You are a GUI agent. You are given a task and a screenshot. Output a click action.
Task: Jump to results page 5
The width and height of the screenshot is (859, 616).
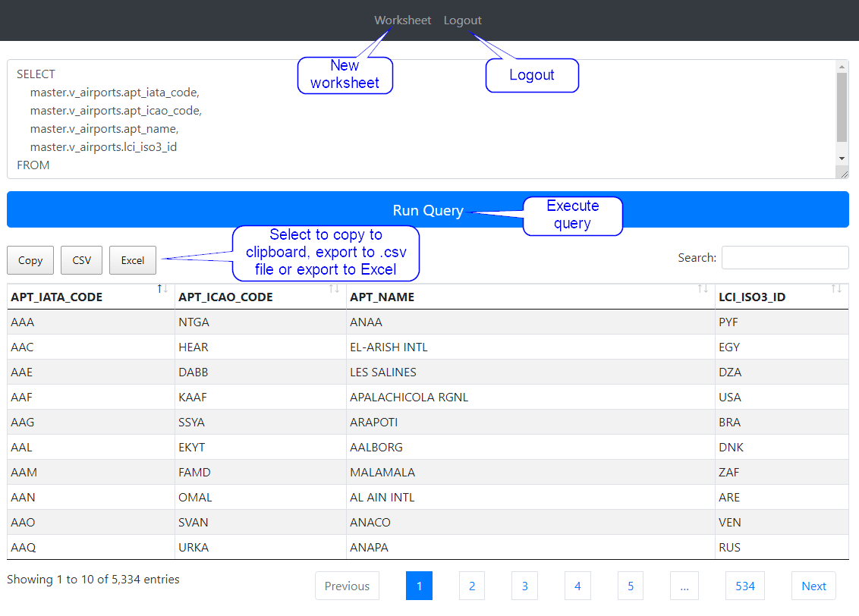[631, 586]
